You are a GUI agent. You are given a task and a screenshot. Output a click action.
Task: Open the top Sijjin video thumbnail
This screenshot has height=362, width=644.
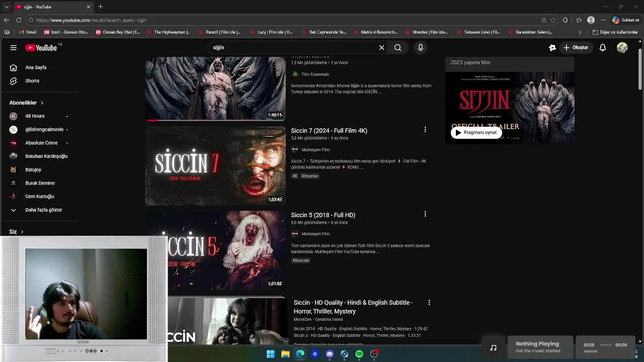[x=215, y=88]
